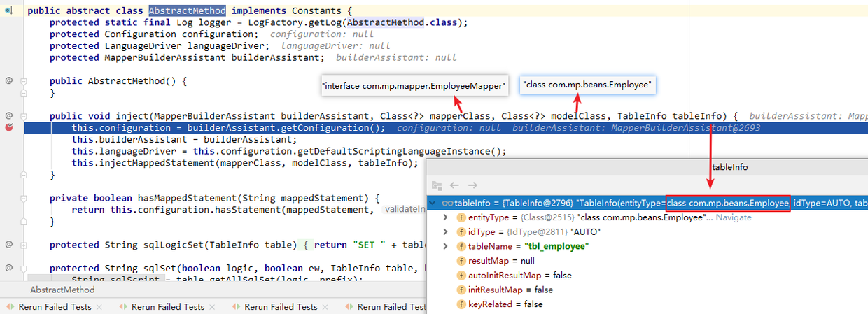This screenshot has height=314, width=868.
Task: Select the AbstractMethod breadcrumb
Action: pos(62,290)
